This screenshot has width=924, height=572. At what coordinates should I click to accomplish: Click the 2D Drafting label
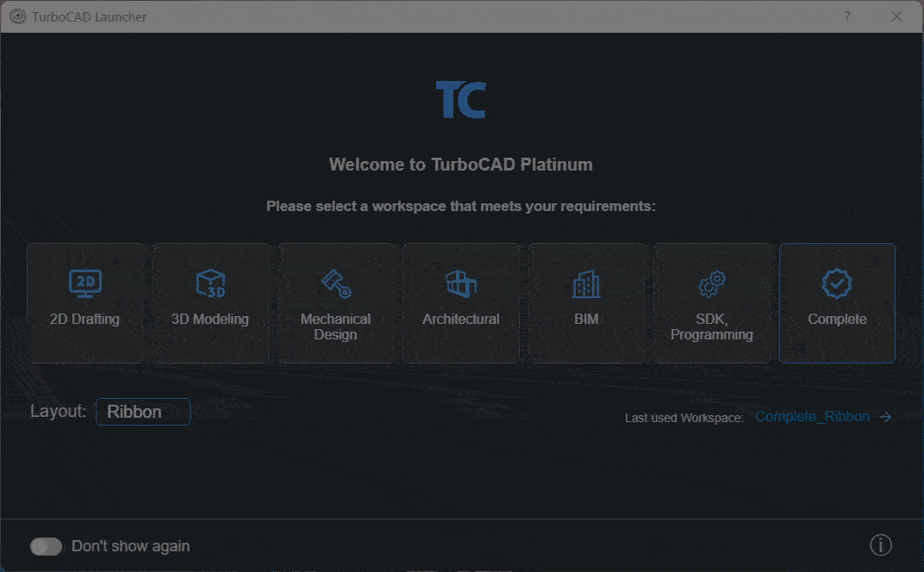click(84, 320)
